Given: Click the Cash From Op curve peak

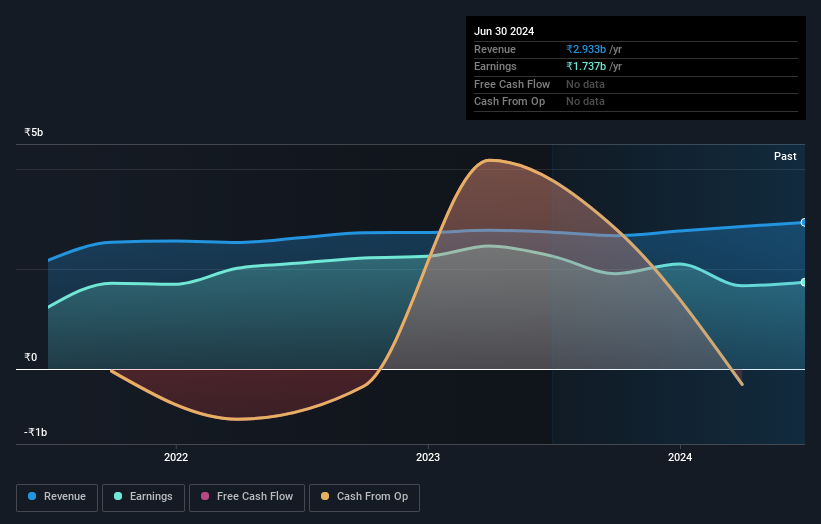Looking at the screenshot, I should (x=489, y=160).
